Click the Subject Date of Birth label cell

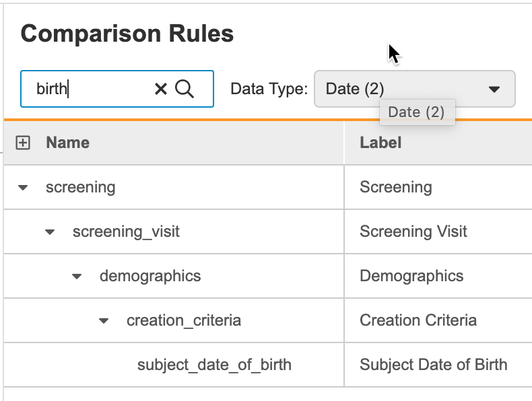pyautogui.click(x=433, y=365)
